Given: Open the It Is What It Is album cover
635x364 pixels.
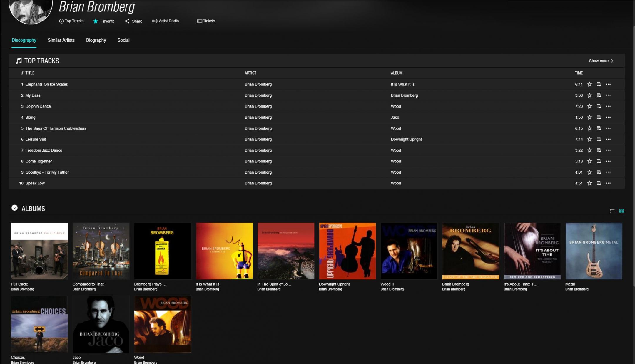Looking at the screenshot, I should point(224,251).
